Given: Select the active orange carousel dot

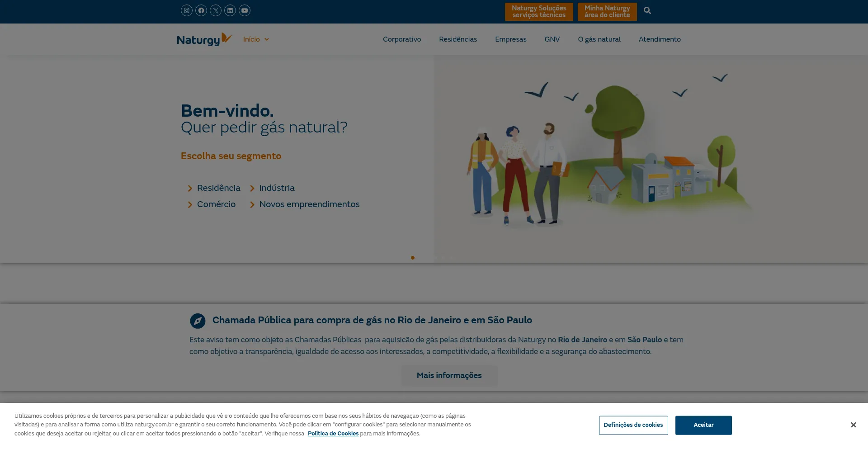Looking at the screenshot, I should 412,258.
